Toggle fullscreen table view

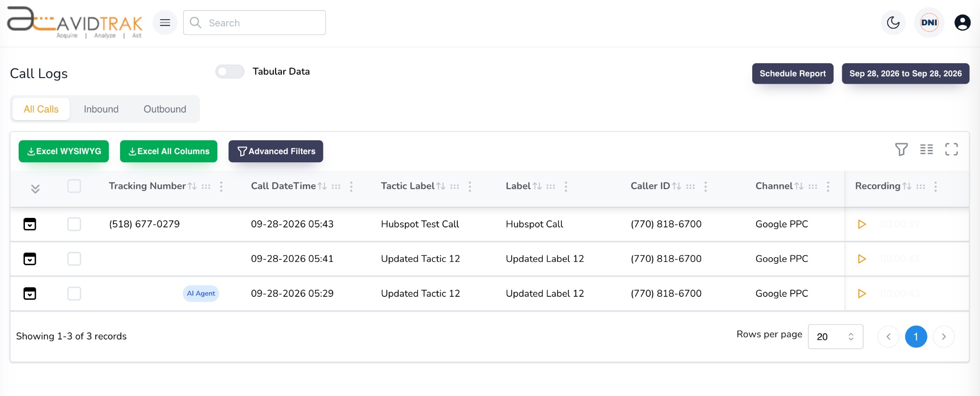coord(951,149)
